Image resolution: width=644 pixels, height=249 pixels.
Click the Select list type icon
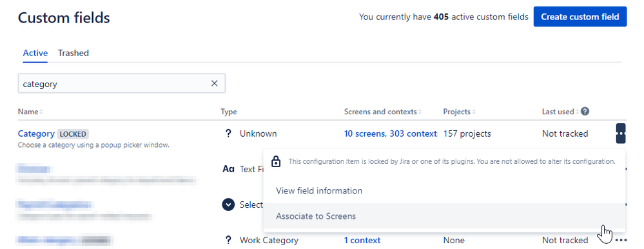(x=228, y=204)
